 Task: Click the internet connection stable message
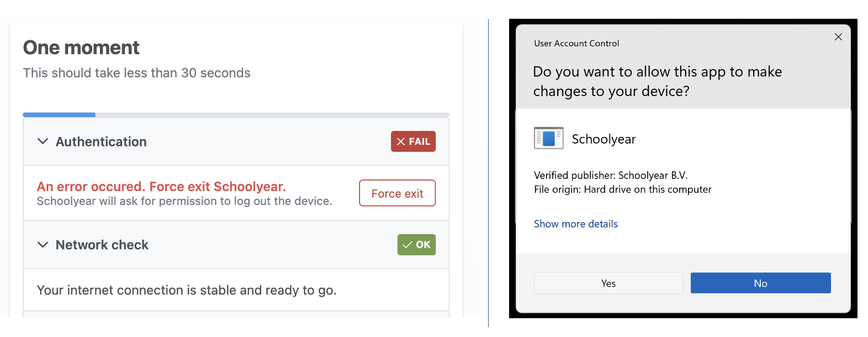[187, 290]
